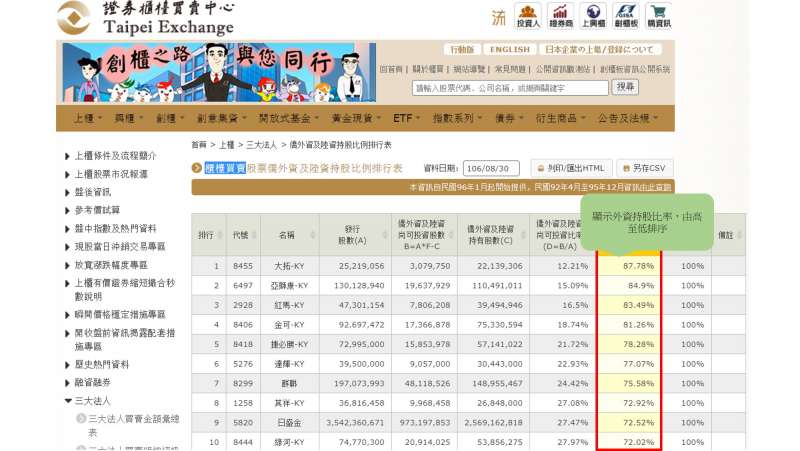Sort by 僑外資及陸資持有股數(C) column
The height and width of the screenshot is (451, 800).
(x=493, y=235)
